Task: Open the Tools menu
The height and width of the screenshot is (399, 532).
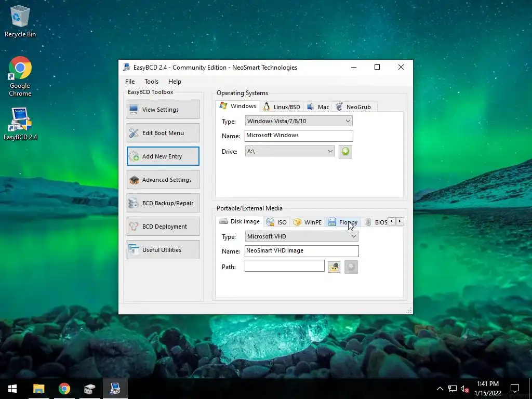Action: (x=151, y=82)
